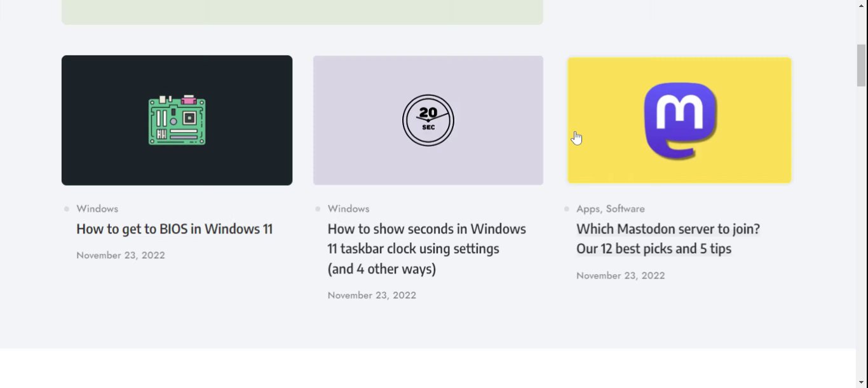Click the bullet dot before BIOS article's Windows
This screenshot has width=868, height=388.
67,209
